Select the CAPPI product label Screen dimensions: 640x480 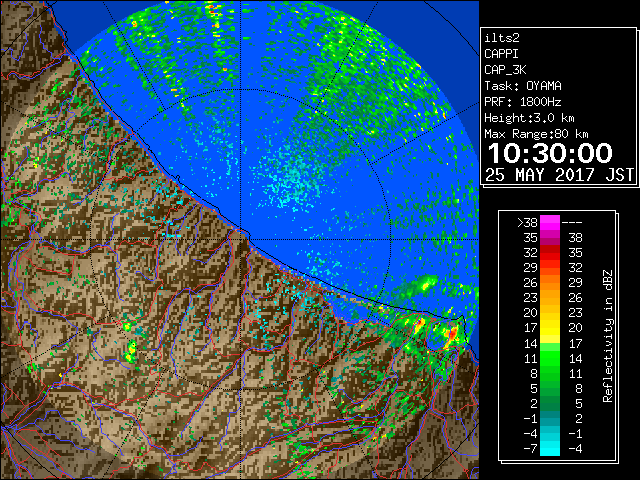point(501,54)
